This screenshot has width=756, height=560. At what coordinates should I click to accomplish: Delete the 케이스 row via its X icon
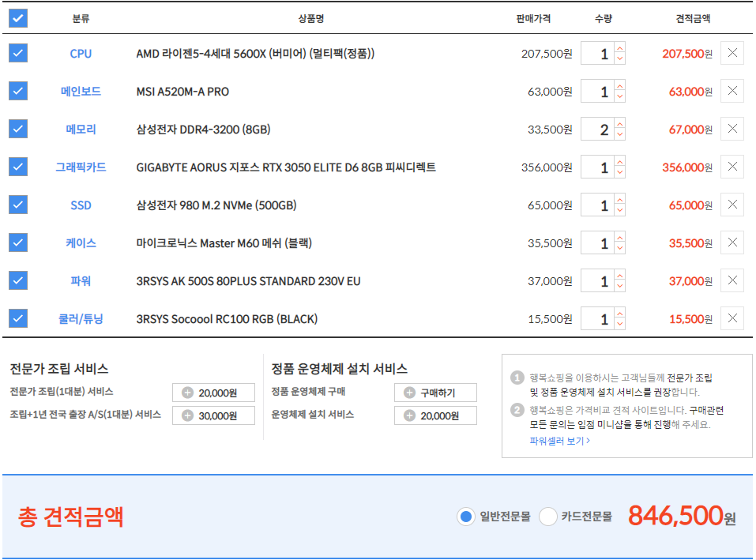pyautogui.click(x=732, y=242)
